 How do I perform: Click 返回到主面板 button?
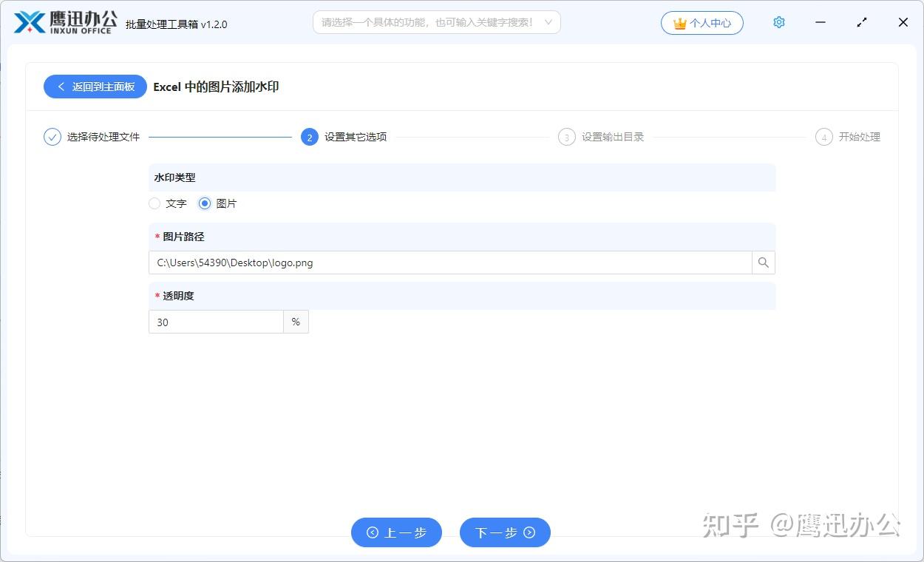pos(95,87)
